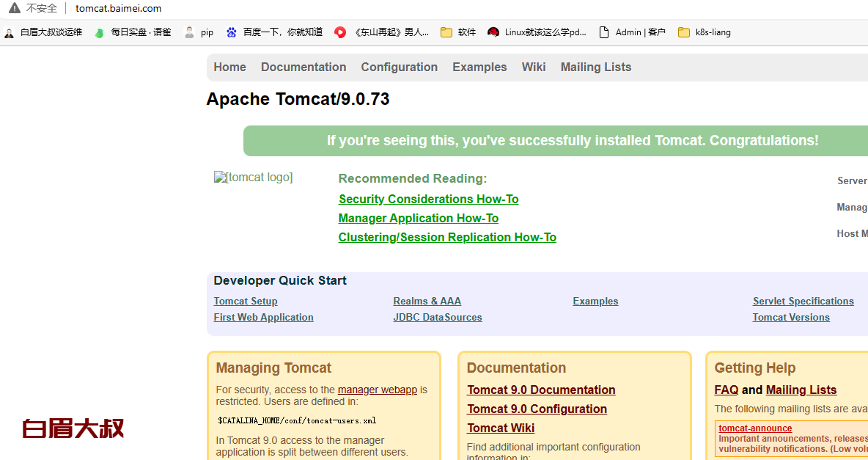Open the First Web Application link
This screenshot has height=460, width=868.
263,317
